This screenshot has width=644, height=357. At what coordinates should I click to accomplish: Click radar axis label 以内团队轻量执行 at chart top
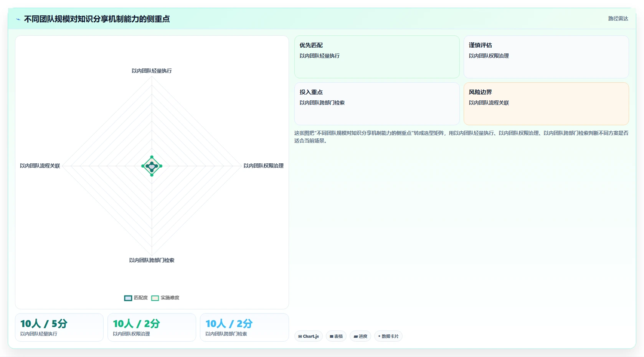tap(152, 71)
